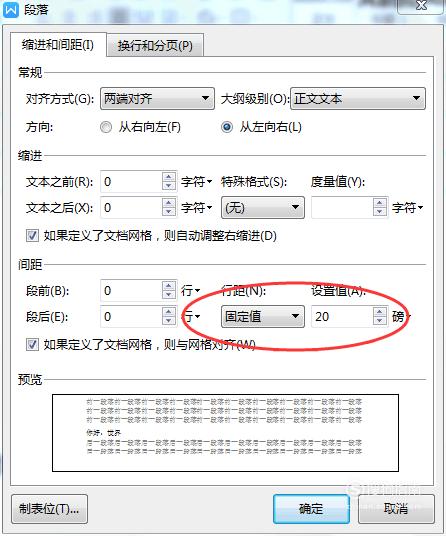
Task: Open the 字符 unit dropdown for 文本之前
Action: coord(197,182)
